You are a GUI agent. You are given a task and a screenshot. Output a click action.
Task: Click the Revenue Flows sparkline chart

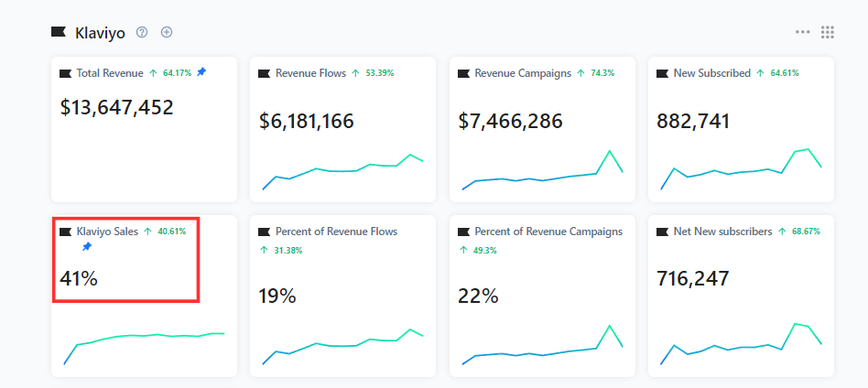click(x=342, y=172)
